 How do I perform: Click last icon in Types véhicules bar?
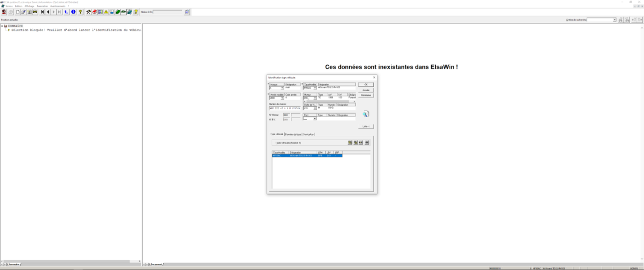point(367,142)
